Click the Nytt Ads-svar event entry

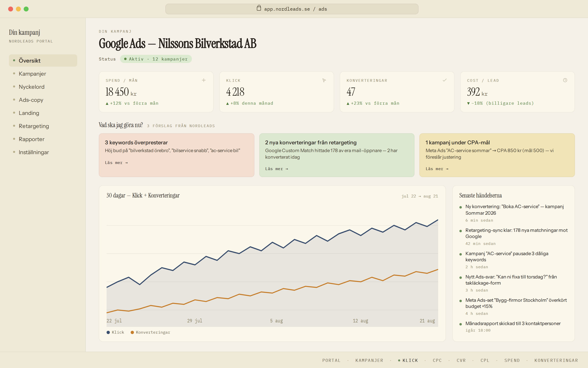[x=514, y=283]
